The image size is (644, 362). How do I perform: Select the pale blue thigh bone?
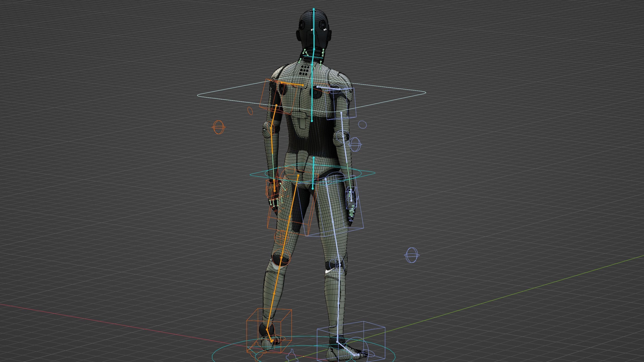(333, 221)
